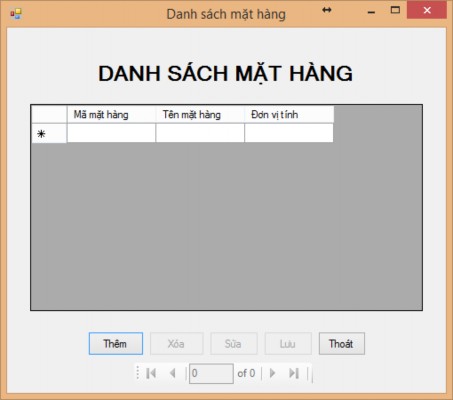Screen dimensions: 453x400
Task: Click the empty cell under Đơn vị tính
Action: [x=289, y=133]
